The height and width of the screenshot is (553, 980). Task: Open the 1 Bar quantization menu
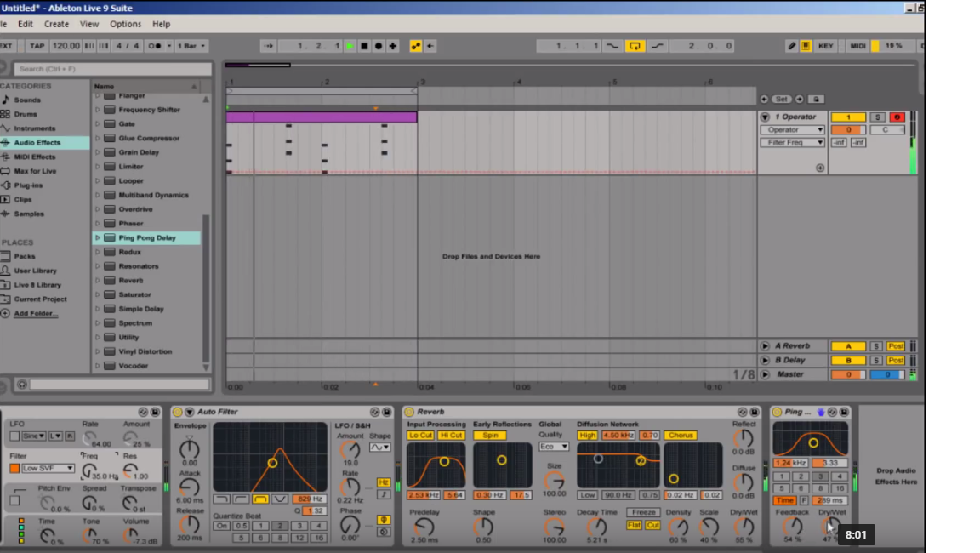click(191, 46)
